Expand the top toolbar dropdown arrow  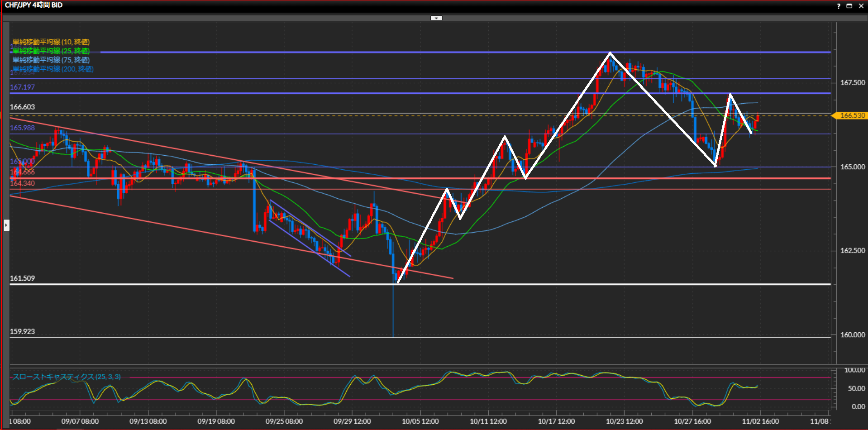436,18
